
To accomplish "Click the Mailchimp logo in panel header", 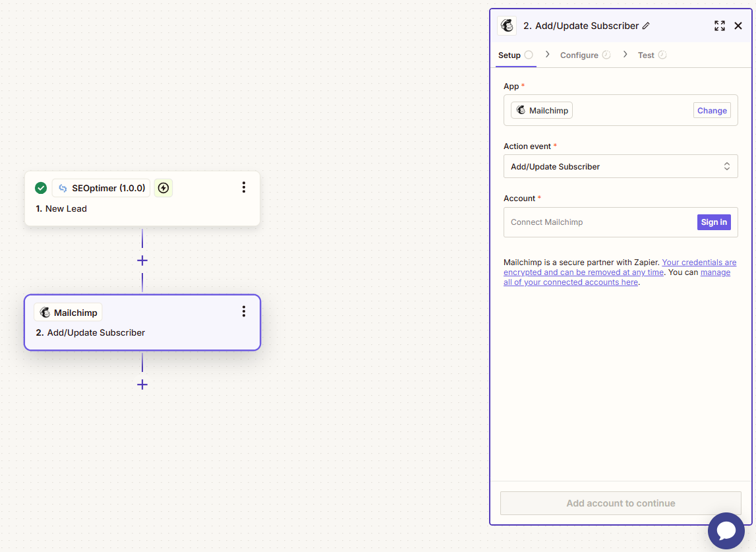I will tap(507, 26).
